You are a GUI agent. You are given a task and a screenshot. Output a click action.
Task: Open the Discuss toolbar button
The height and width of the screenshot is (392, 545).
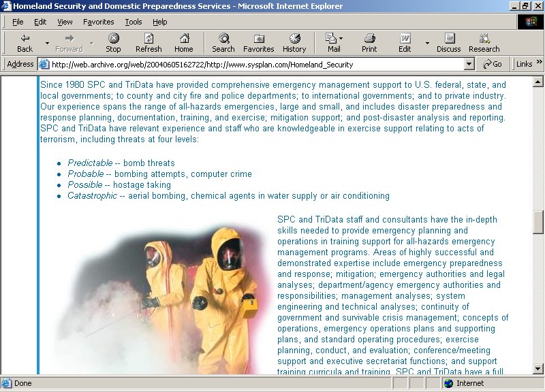(x=449, y=38)
